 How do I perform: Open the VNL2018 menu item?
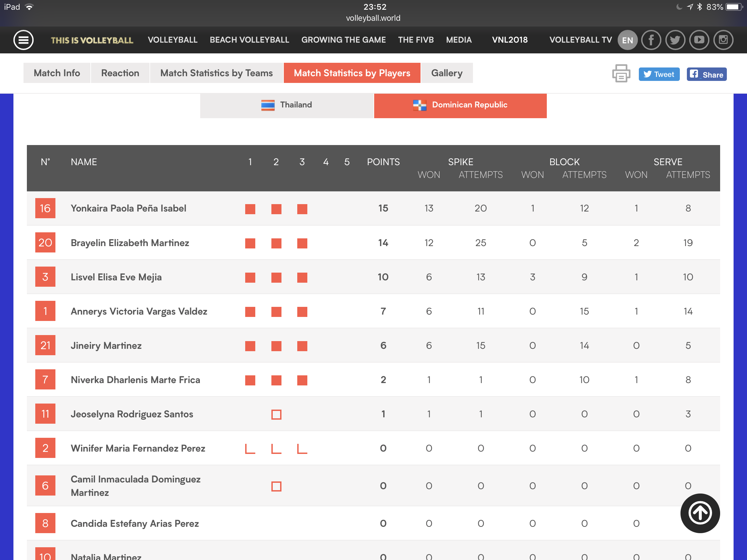click(509, 40)
